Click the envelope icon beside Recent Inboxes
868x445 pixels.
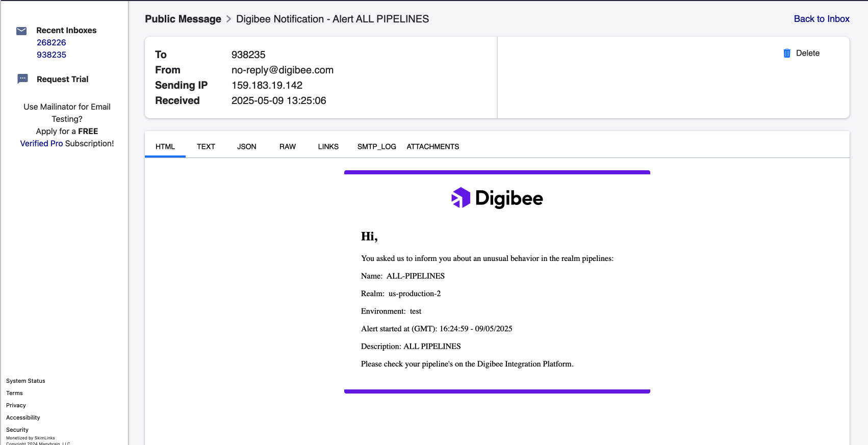click(x=21, y=31)
